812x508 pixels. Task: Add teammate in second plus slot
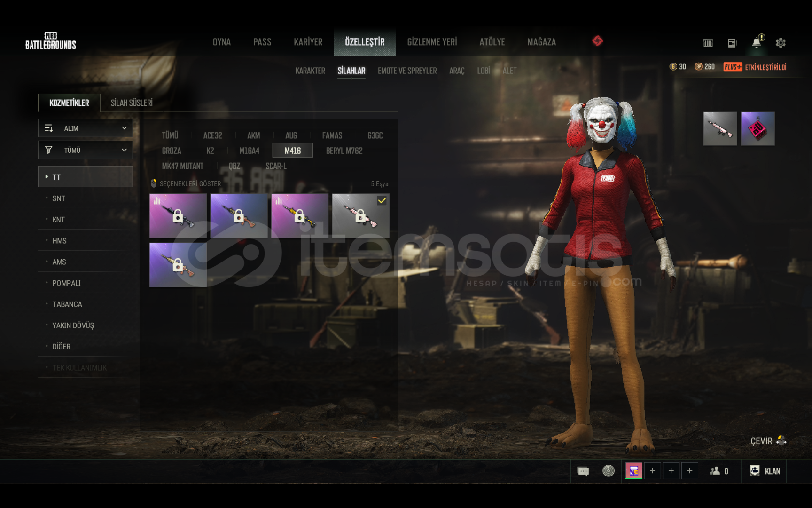coord(671,471)
